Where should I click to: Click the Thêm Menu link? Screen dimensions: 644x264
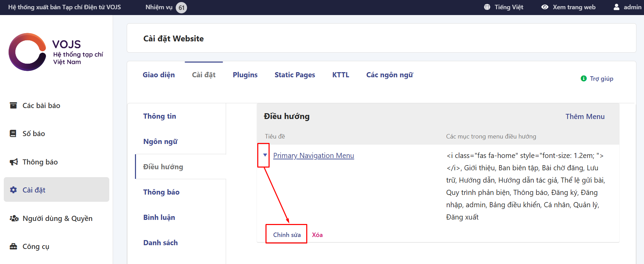585,117
